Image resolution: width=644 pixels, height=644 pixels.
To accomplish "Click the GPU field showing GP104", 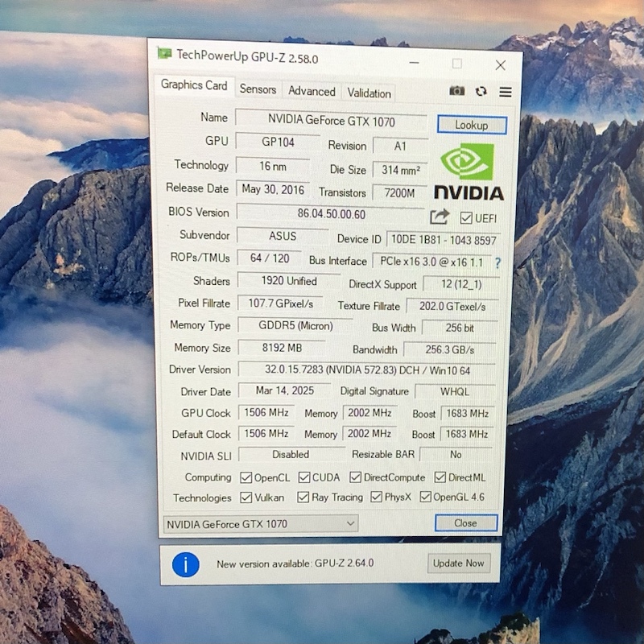I will pos(278,142).
